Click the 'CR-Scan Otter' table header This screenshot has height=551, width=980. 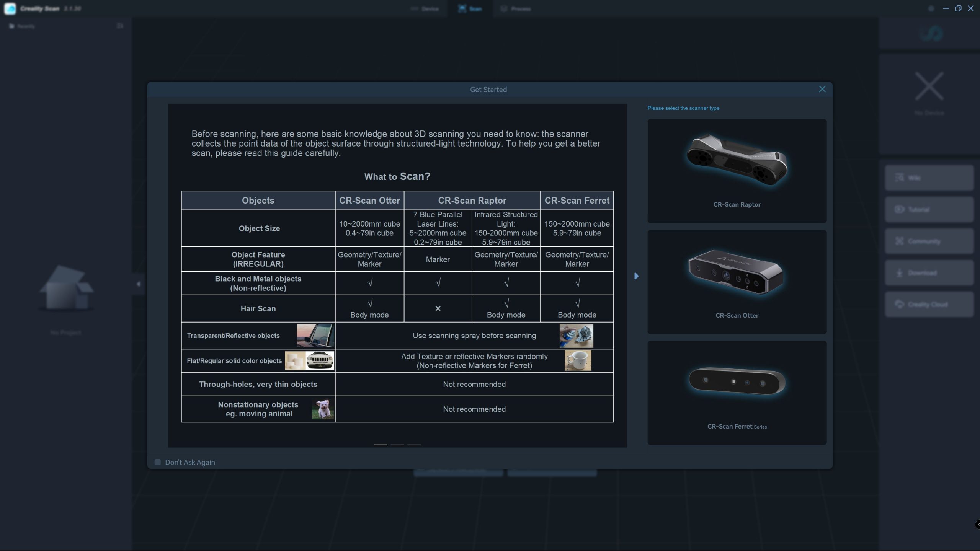click(x=369, y=201)
